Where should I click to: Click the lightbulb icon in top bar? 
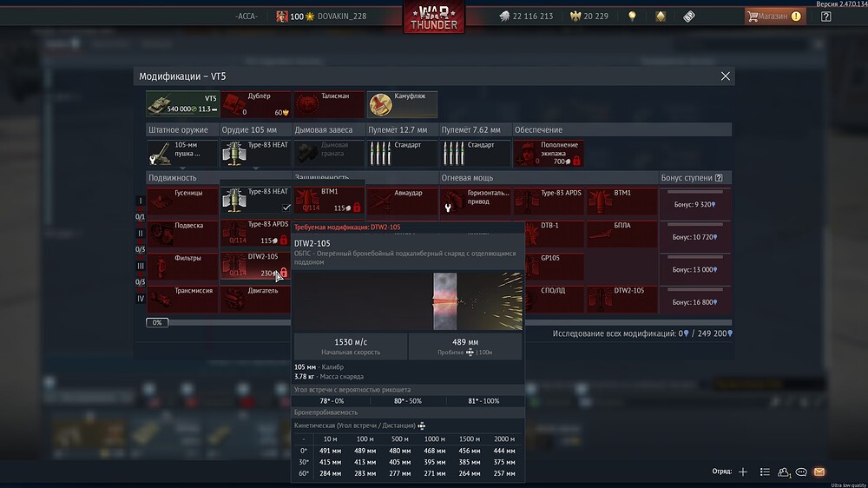(x=632, y=16)
